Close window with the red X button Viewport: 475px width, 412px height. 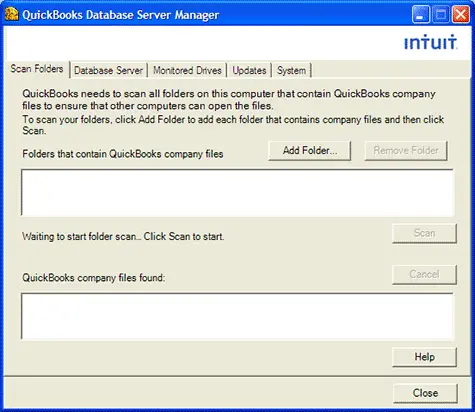(x=461, y=15)
